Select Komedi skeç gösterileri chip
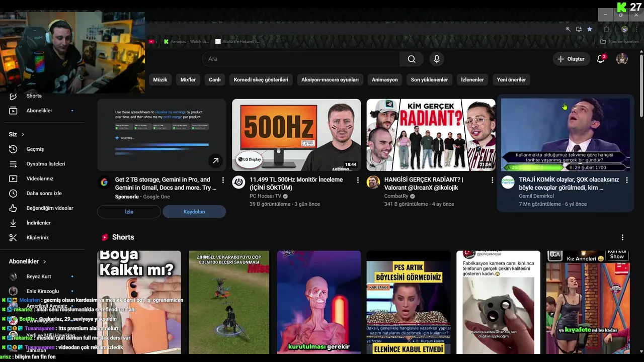Viewport: 644px width, 362px height. pyautogui.click(x=261, y=80)
